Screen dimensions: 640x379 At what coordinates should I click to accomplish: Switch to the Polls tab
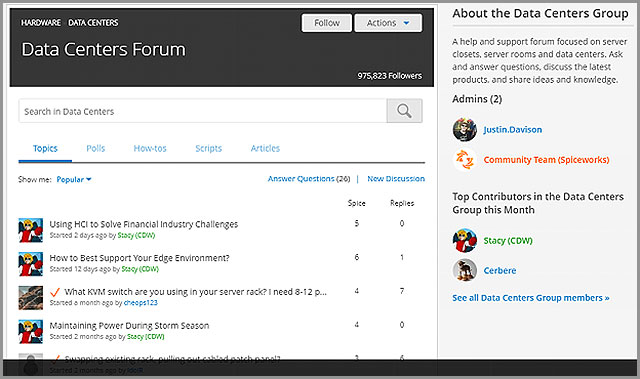click(96, 148)
